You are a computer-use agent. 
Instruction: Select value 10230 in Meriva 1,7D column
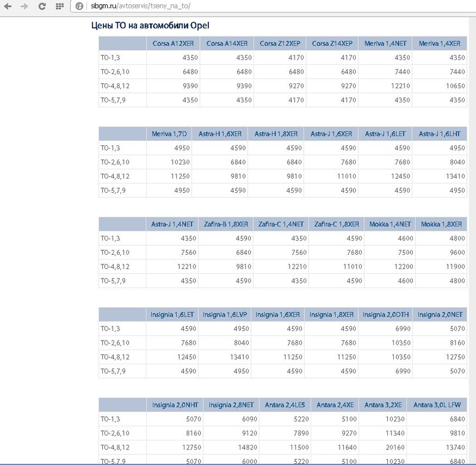click(x=180, y=162)
